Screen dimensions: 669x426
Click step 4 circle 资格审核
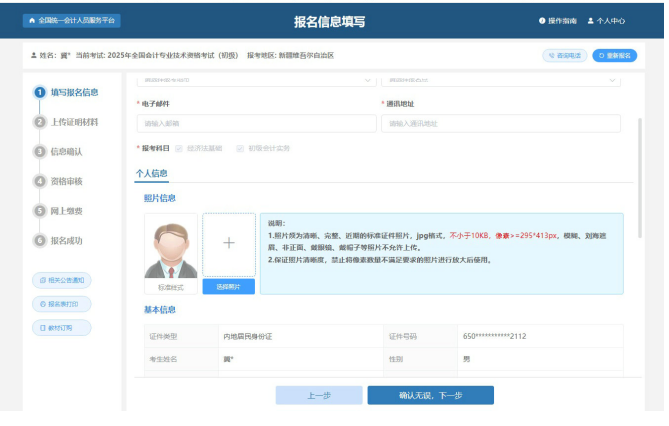pyautogui.click(x=39, y=181)
